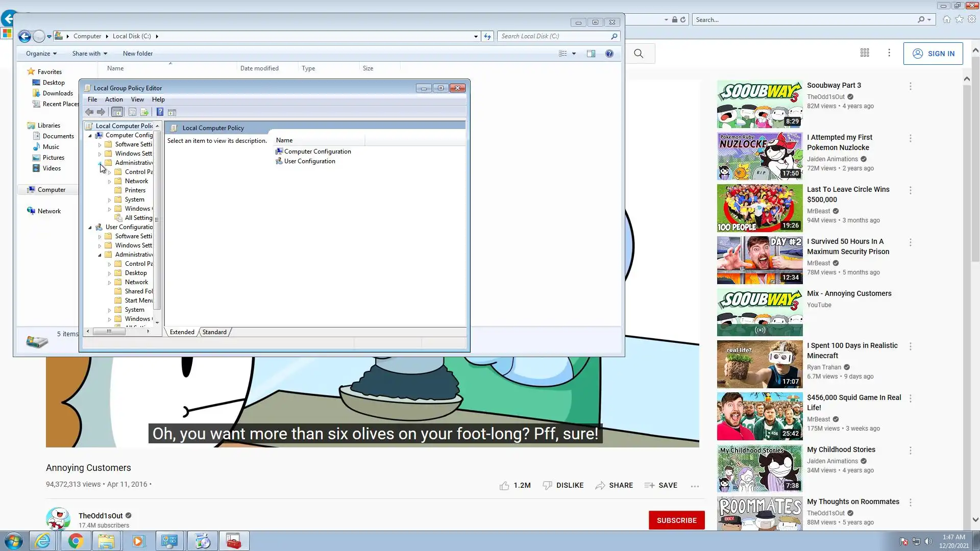
Task: Click Chrome icon in taskbar
Action: [x=76, y=541]
